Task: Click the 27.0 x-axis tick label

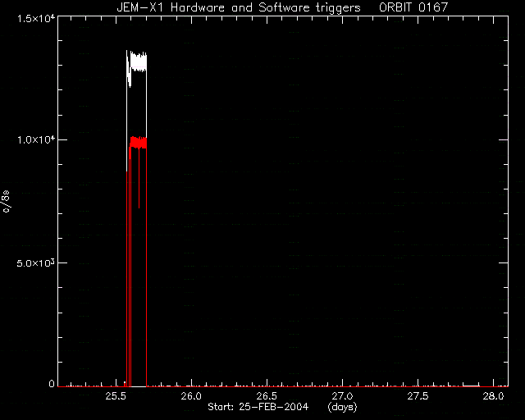Action: tap(343, 396)
